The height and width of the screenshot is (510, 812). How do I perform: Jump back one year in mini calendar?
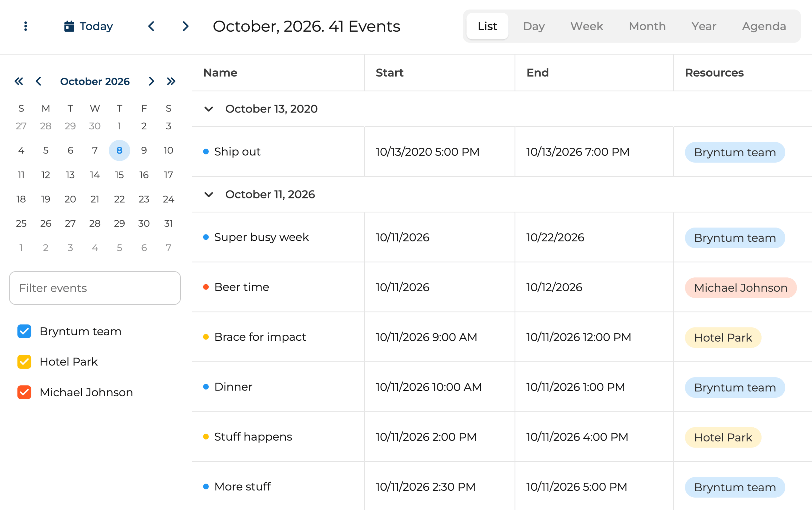click(19, 81)
